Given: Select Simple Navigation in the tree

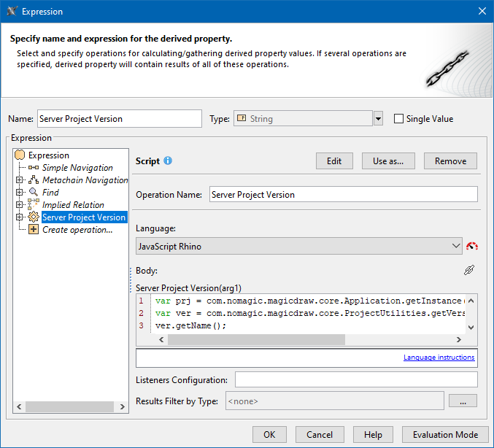Looking at the screenshot, I should tap(77, 168).
